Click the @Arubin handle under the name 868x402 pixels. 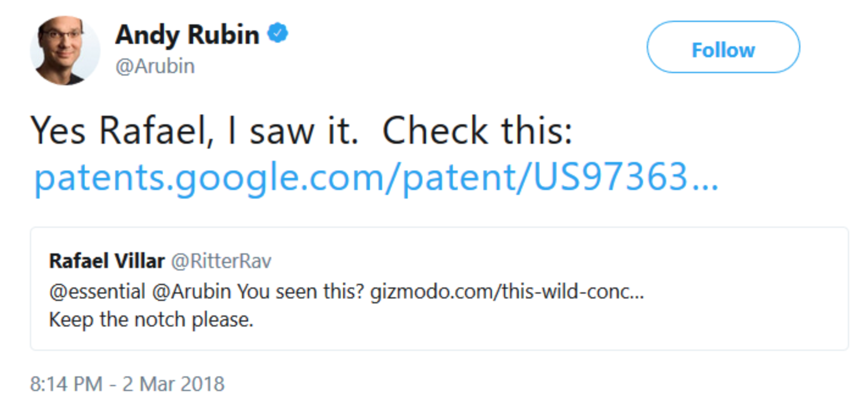pos(155,66)
